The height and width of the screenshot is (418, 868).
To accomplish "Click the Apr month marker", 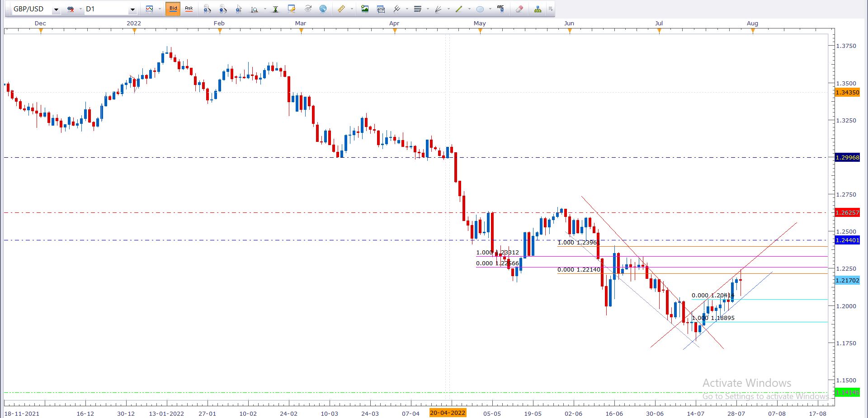I will [x=394, y=23].
